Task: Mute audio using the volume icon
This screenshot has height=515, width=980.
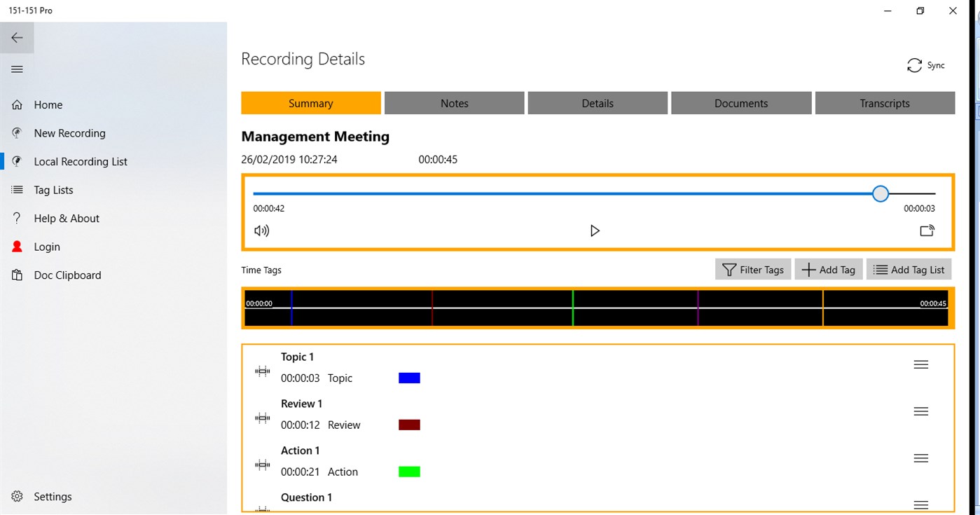Action: (x=261, y=230)
